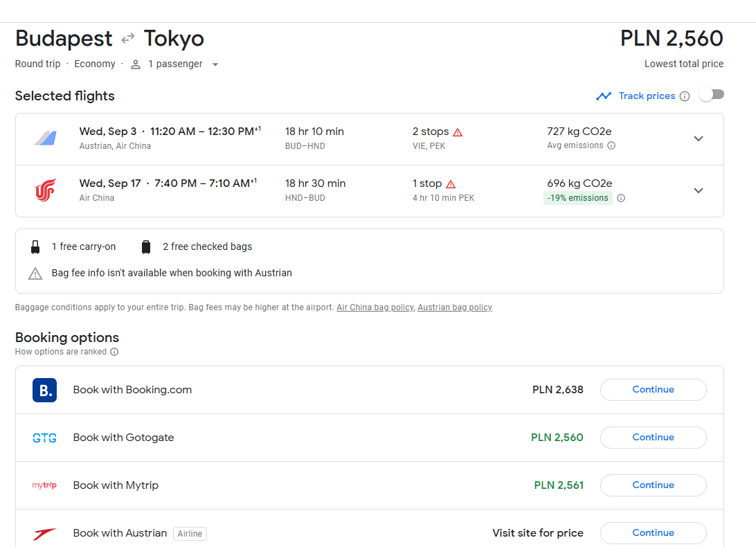Click the Track prices label
The image size is (756, 547).
pyautogui.click(x=647, y=96)
